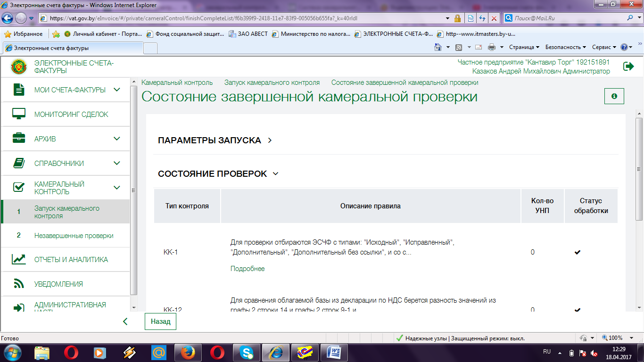The height and width of the screenshot is (362, 644).
Task: Collapse the Камеральный контроль menu chevron
Action: [117, 188]
